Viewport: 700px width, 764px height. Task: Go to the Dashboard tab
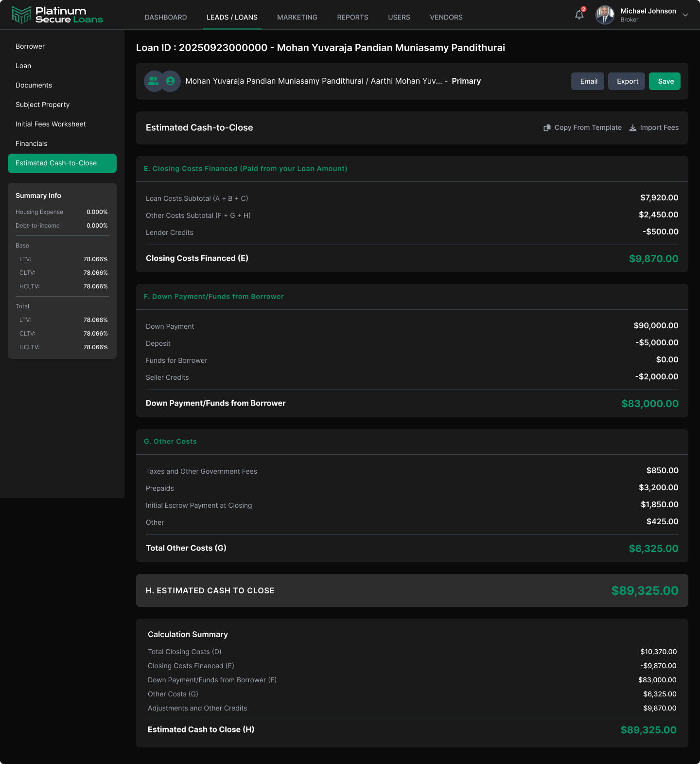point(166,18)
